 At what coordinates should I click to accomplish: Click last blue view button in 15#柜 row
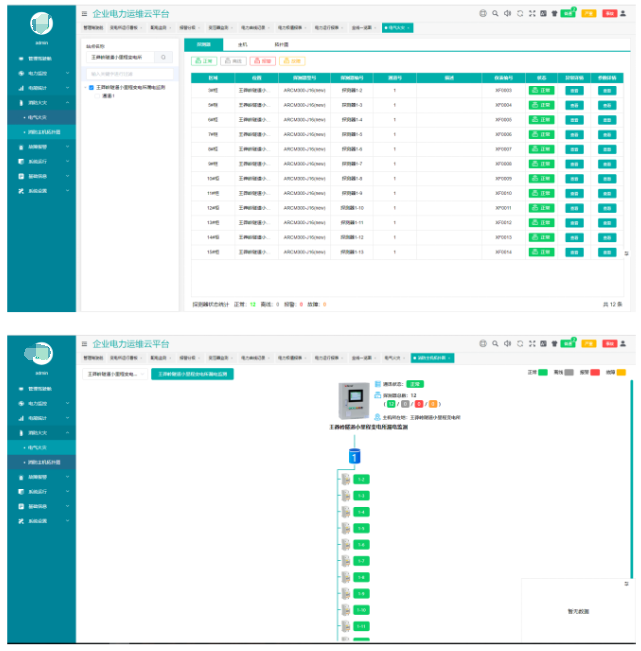(x=607, y=252)
